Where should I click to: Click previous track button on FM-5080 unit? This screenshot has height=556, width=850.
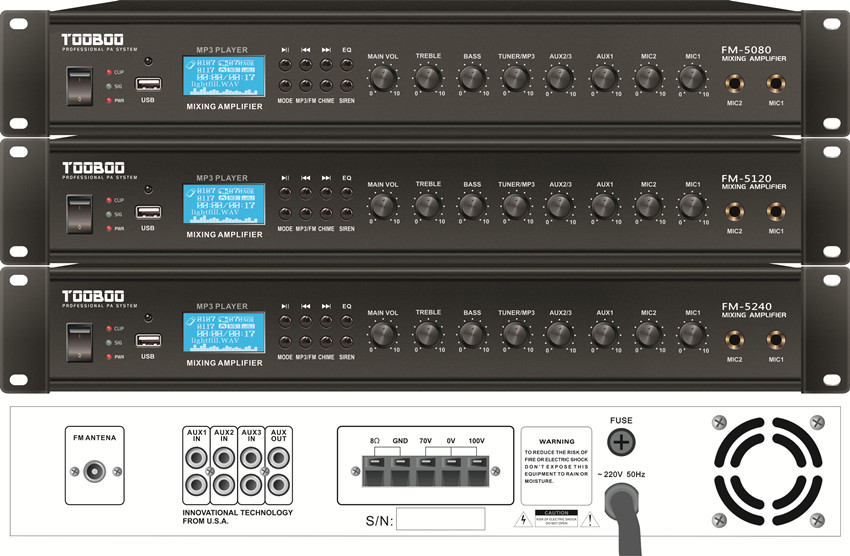point(306,64)
